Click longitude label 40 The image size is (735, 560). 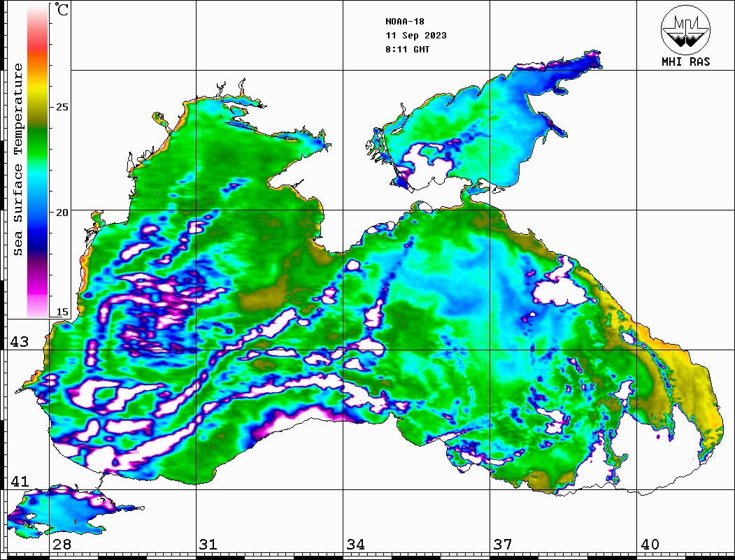point(650,544)
